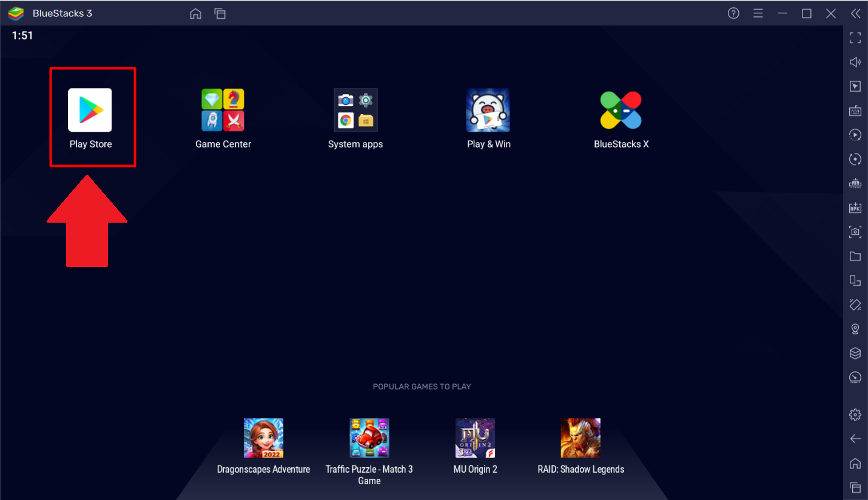Open game controls with the cursor icon
The width and height of the screenshot is (868, 500).
(x=855, y=86)
